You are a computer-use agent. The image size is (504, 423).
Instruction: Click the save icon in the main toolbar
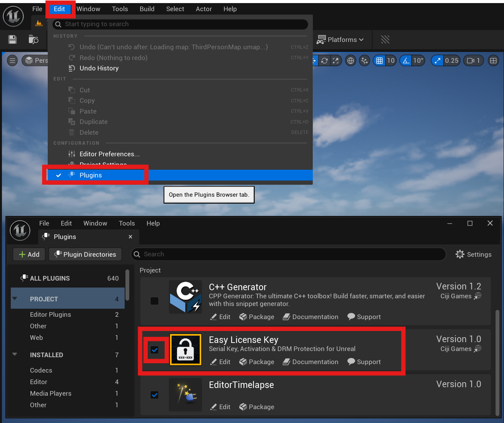12,40
